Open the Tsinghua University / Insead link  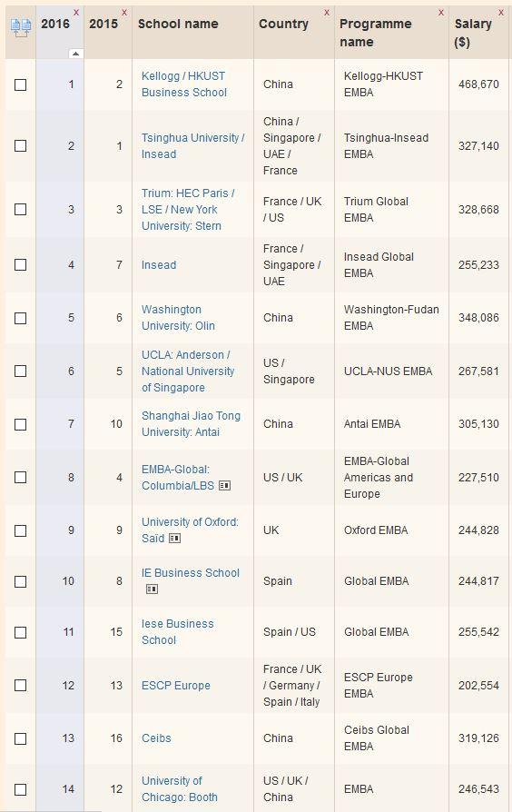[193, 146]
